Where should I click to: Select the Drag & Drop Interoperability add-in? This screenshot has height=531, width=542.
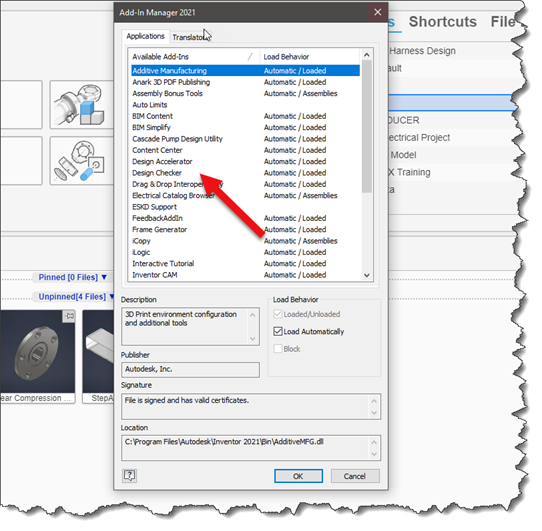tap(245, 184)
